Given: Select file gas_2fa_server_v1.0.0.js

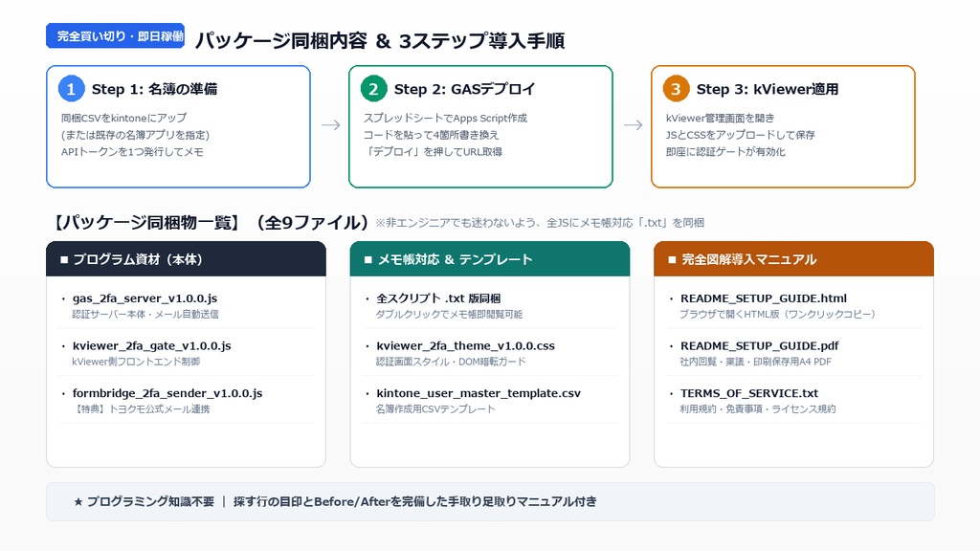Looking at the screenshot, I should (145, 298).
